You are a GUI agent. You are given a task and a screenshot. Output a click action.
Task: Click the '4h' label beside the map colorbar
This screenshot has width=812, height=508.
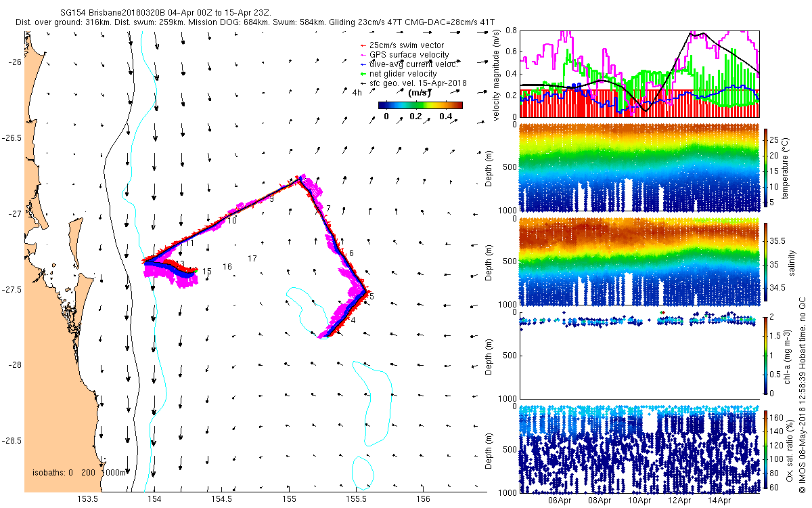pyautogui.click(x=357, y=93)
